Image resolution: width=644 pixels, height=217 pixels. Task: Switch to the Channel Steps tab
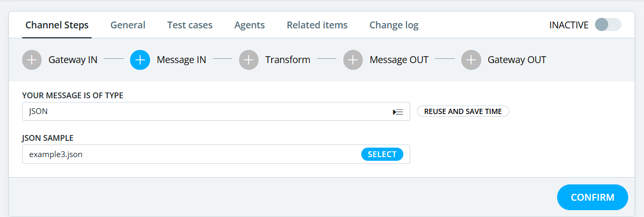(57, 25)
